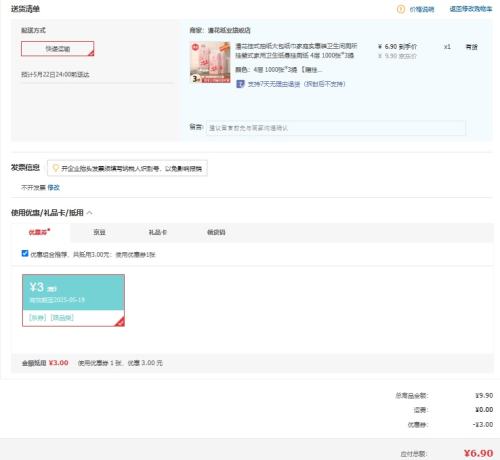Click the lightbulb icon in invoice tip
The width and height of the screenshot is (500, 460).
56,168
